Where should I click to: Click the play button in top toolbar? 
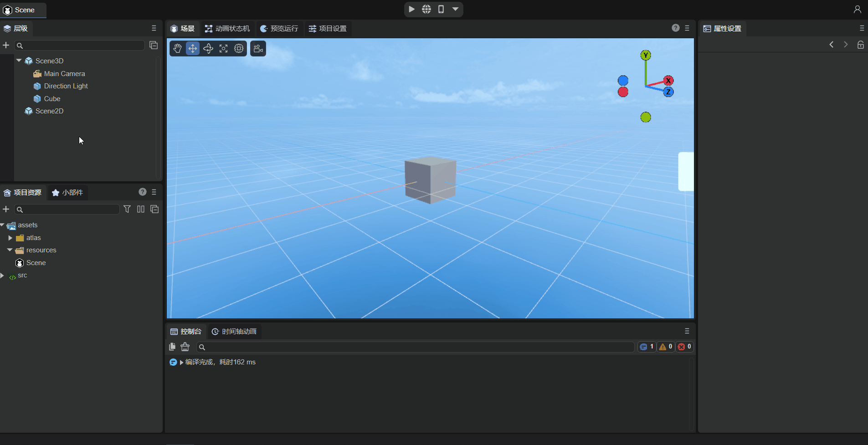[411, 9]
